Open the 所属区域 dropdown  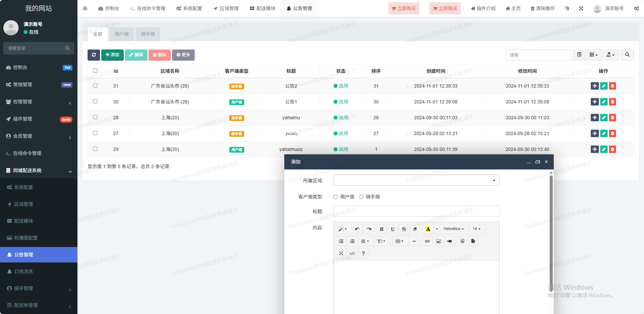tap(416, 180)
